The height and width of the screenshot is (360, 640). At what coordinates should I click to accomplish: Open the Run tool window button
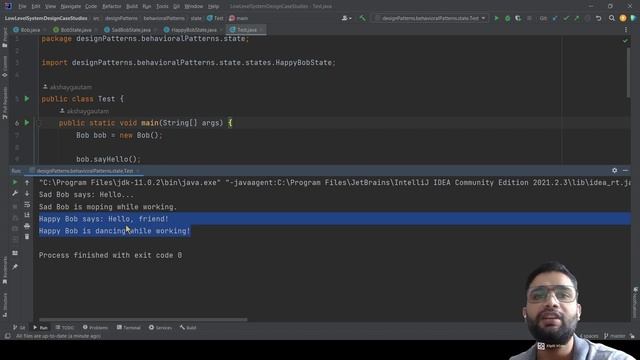(40, 327)
